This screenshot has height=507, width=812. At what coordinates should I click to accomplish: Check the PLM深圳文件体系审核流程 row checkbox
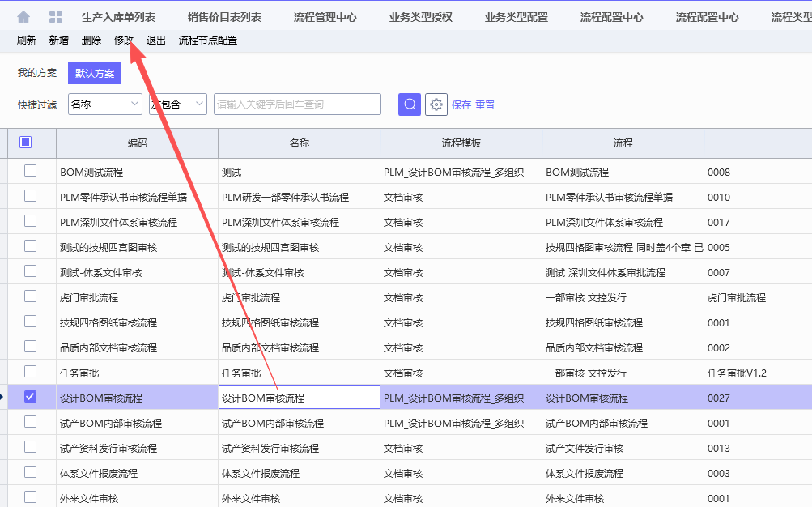pyautogui.click(x=30, y=220)
